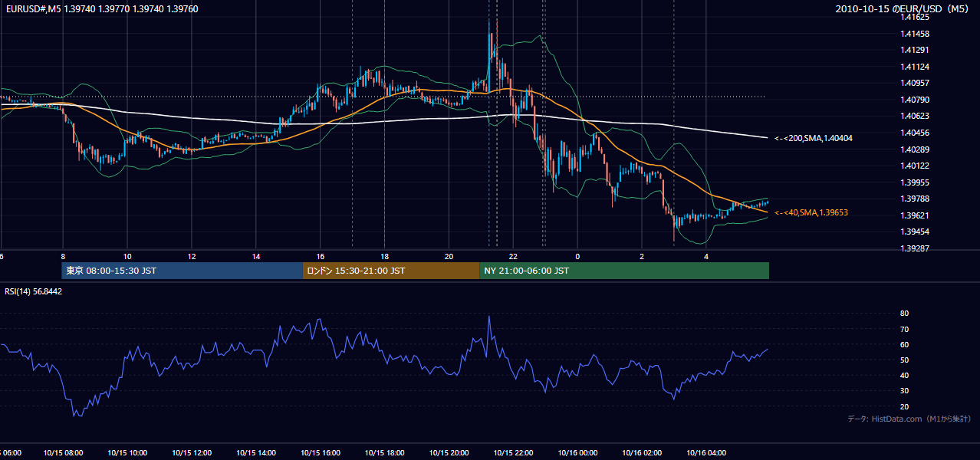Click price axis value 1.39287
Image resolution: width=980 pixels, height=460 pixels.
915,248
